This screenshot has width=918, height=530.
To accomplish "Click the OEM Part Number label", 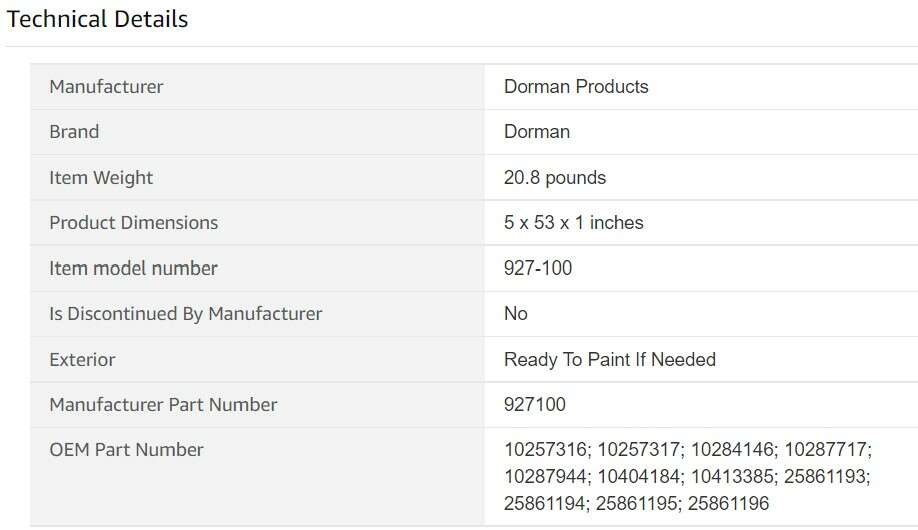I will pyautogui.click(x=126, y=450).
